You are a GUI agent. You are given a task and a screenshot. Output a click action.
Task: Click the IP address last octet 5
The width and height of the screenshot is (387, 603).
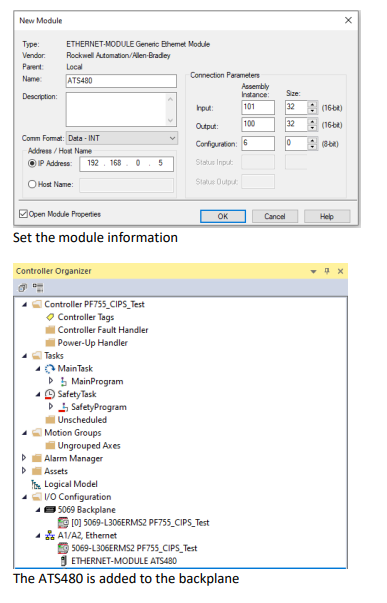pyautogui.click(x=160, y=163)
